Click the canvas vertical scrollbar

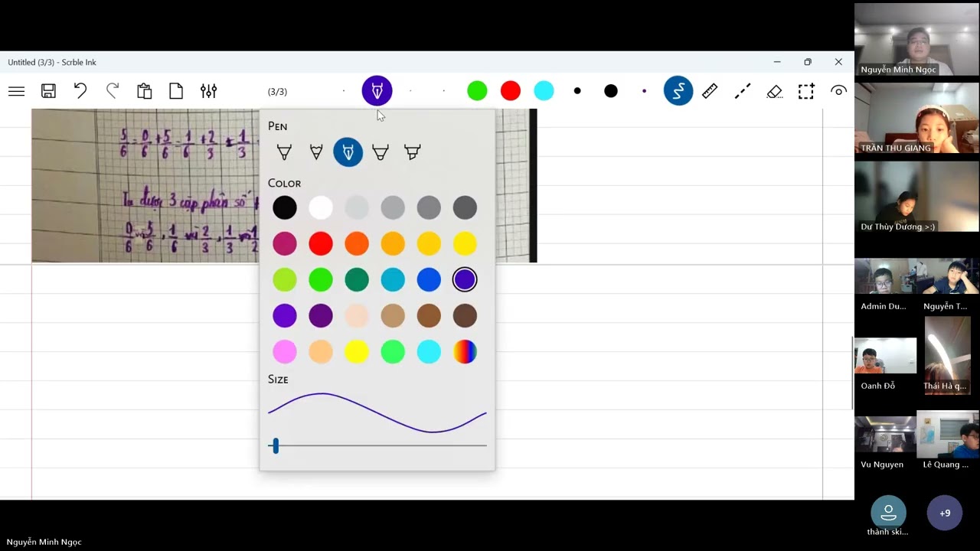point(852,374)
